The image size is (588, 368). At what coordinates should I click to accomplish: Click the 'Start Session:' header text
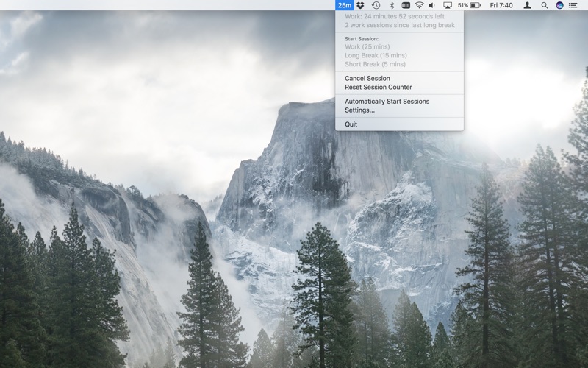(362, 39)
